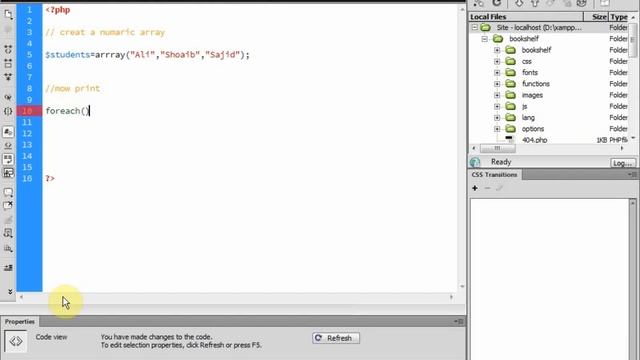The image size is (640, 360).
Task: Click Files panel horizontal scrollbar thumb
Action: (x=498, y=148)
